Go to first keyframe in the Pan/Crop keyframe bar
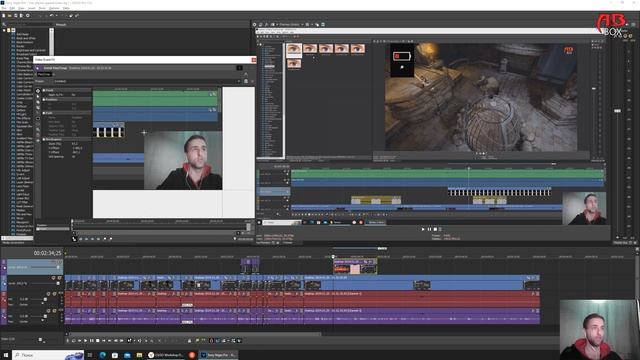 pos(81,239)
